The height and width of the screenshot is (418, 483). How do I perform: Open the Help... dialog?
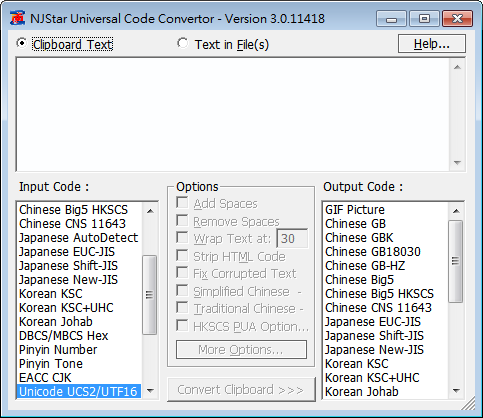point(432,44)
